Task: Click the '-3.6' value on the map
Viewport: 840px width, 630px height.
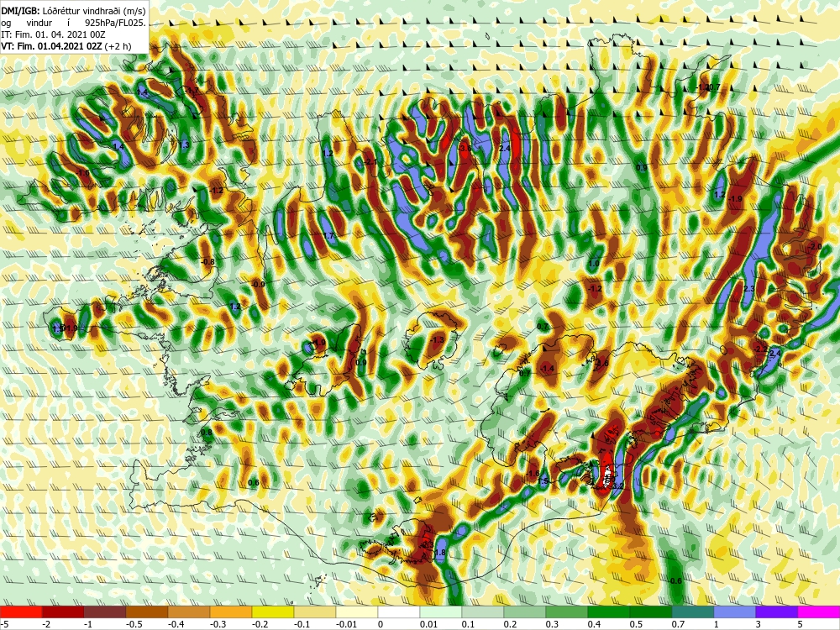Action: point(465,149)
